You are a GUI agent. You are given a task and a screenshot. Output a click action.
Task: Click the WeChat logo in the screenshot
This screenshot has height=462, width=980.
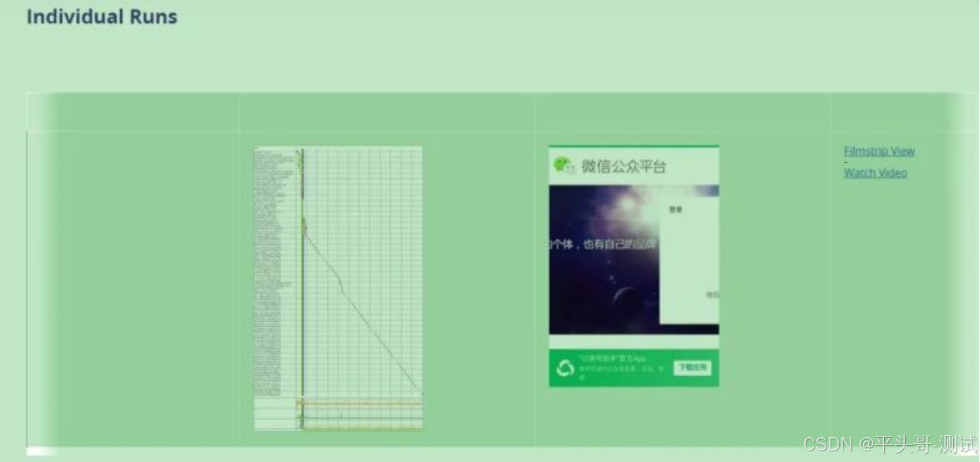pos(564,166)
